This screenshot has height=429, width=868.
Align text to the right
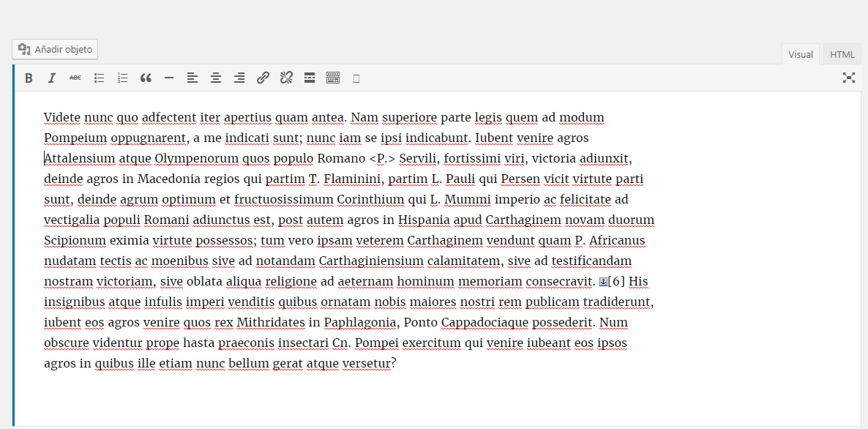click(x=239, y=78)
